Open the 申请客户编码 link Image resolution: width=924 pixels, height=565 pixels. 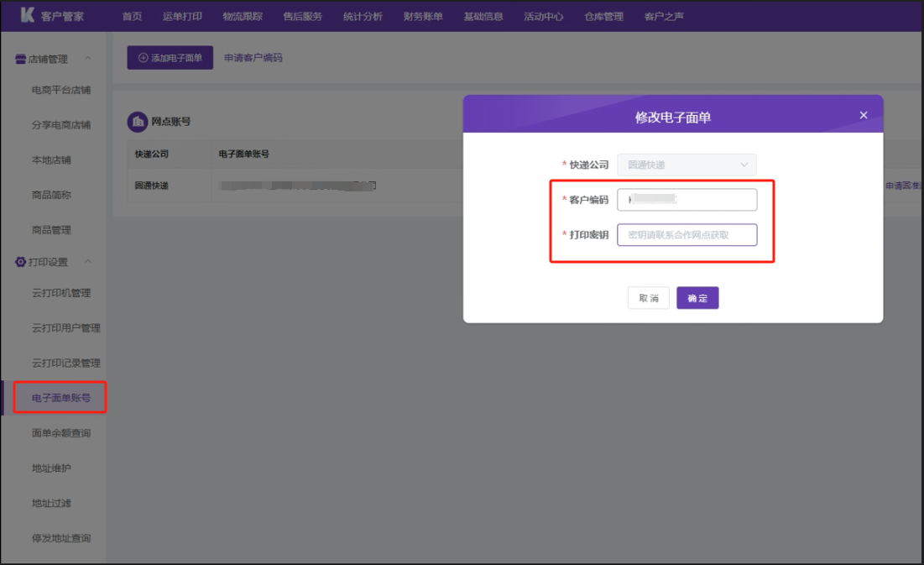253,58
